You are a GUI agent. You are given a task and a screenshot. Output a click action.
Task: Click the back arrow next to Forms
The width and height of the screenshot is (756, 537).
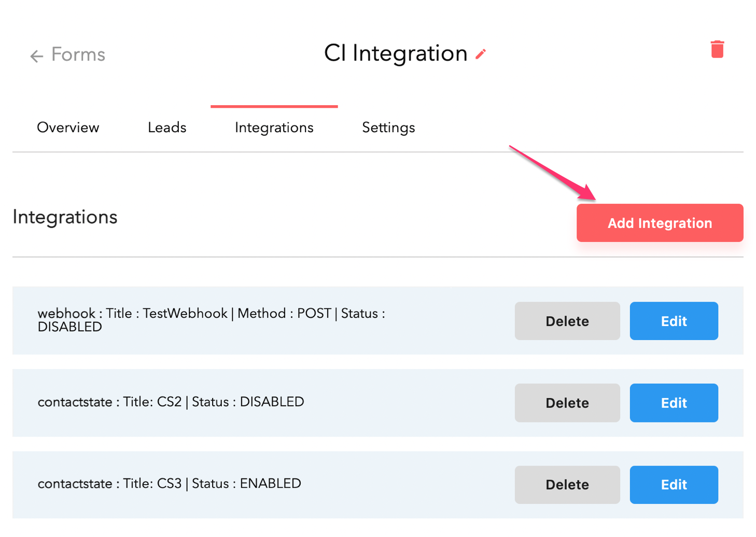[x=36, y=56]
